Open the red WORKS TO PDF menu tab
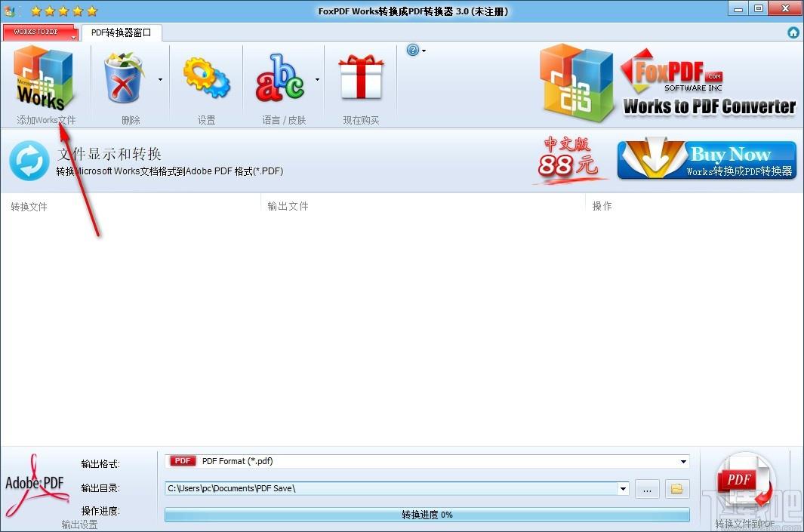The height and width of the screenshot is (532, 804). coord(40,32)
